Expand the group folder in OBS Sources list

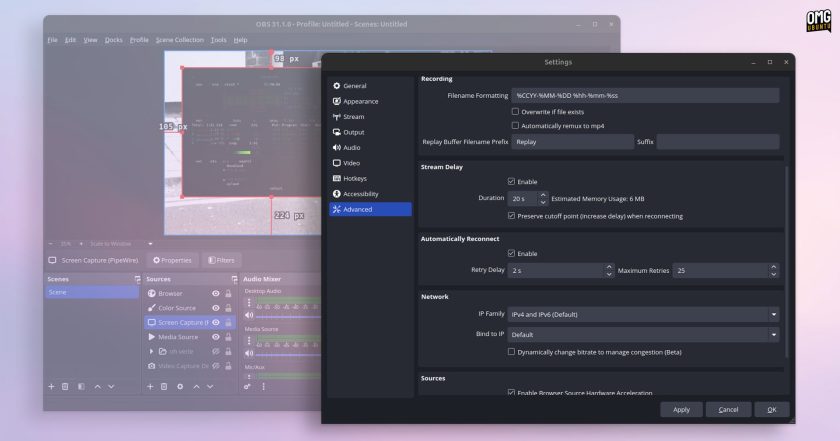pos(151,352)
